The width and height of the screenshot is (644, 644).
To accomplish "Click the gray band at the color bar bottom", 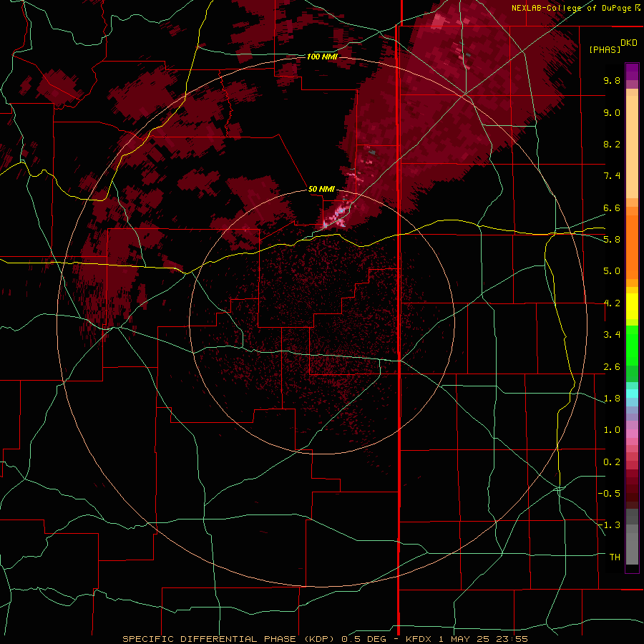I will click(x=632, y=538).
